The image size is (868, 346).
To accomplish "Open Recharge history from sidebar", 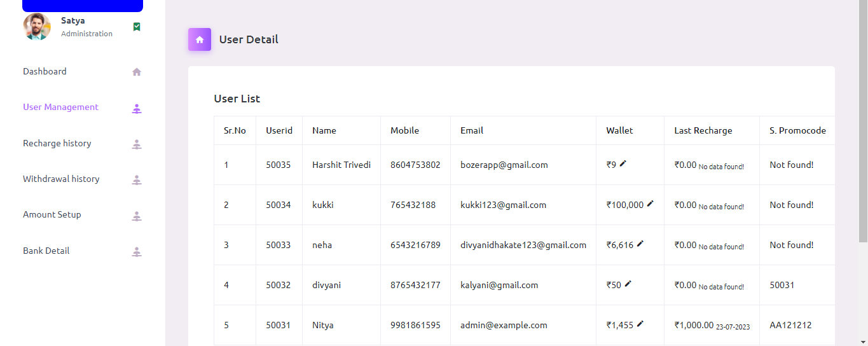I will [57, 143].
